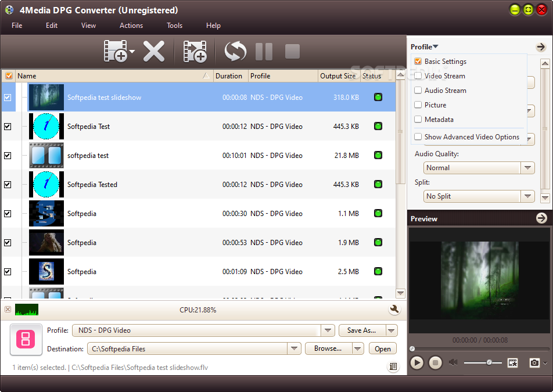The width and height of the screenshot is (553, 392).
Task: Open the Browse dropdown arrow
Action: (357, 348)
